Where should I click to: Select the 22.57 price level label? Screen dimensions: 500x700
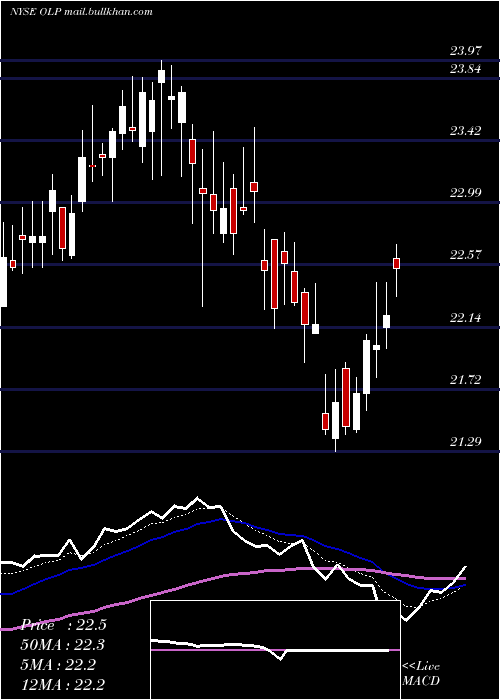click(466, 255)
